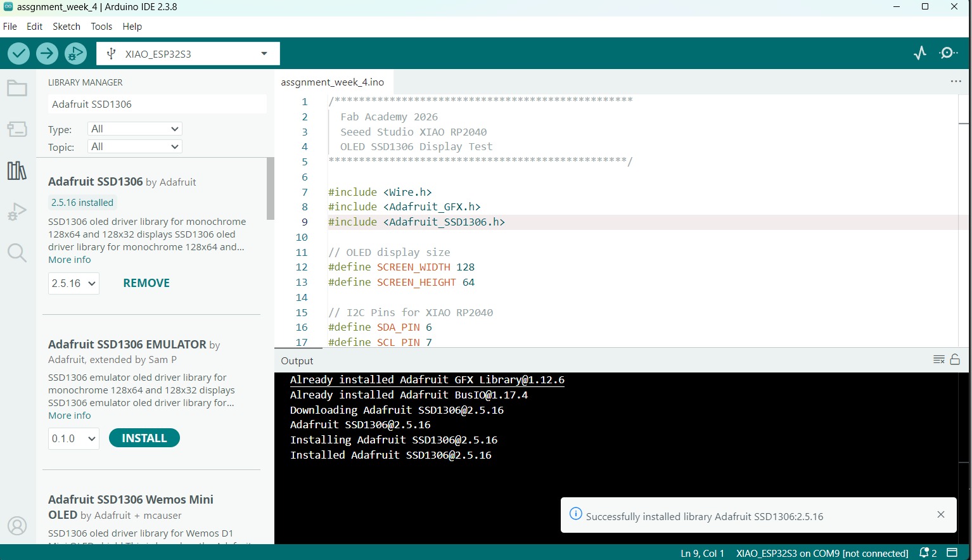Close the successfully installed notification
This screenshot has height=560, width=972.
pos(941,514)
